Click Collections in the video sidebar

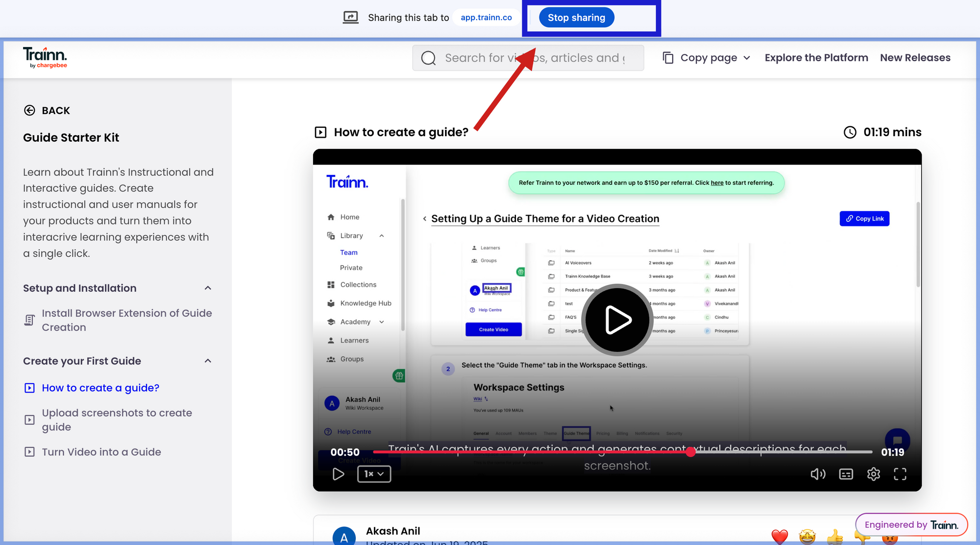(358, 285)
